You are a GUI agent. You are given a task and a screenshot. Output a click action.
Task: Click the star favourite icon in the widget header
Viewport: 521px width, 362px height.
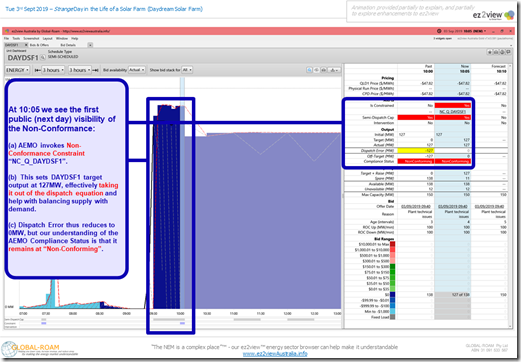point(490,52)
